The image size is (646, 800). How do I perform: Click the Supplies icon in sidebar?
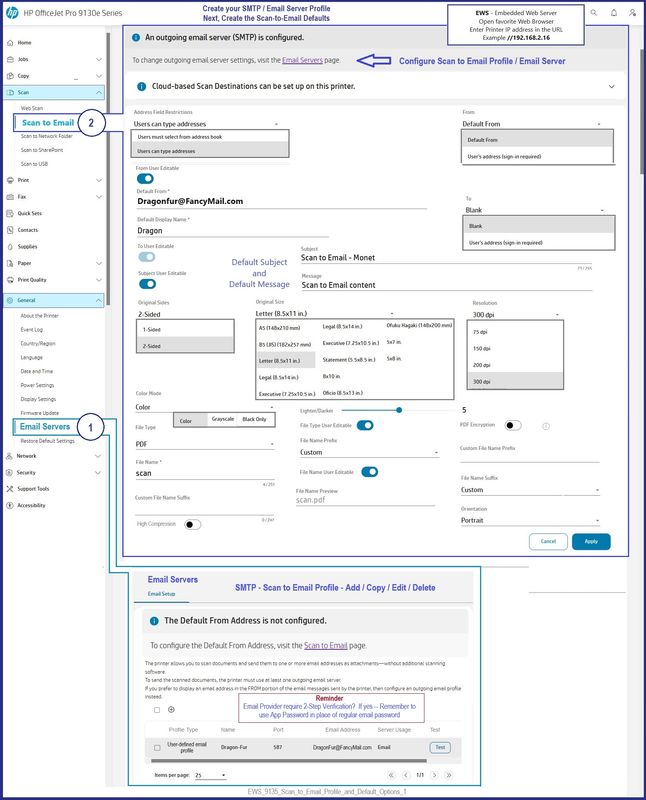(10, 246)
